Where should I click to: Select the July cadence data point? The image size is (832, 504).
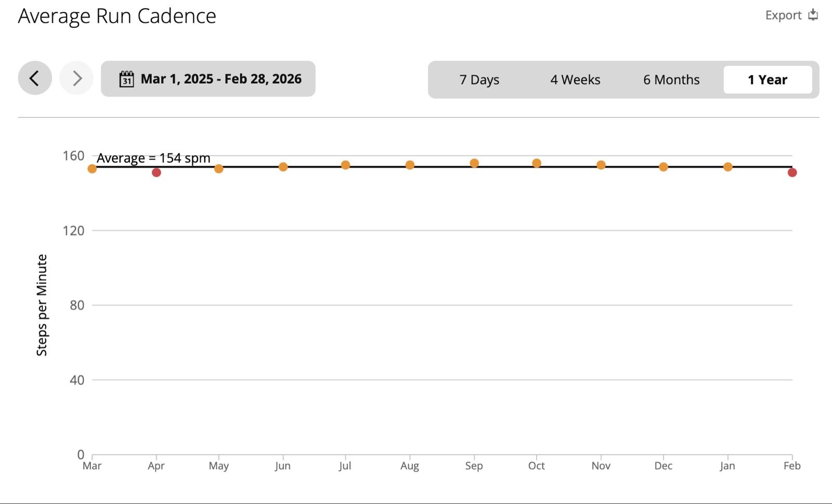[x=345, y=165]
